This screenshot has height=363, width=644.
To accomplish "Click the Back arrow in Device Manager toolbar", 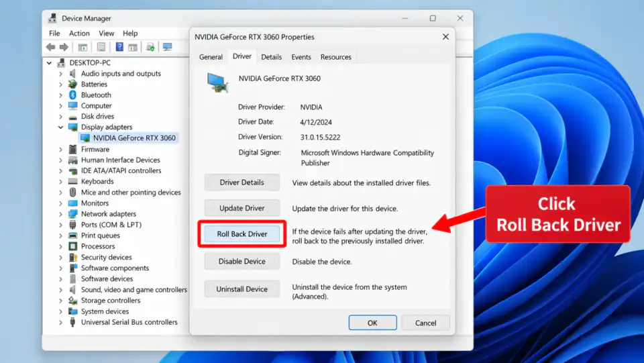I will [50, 47].
